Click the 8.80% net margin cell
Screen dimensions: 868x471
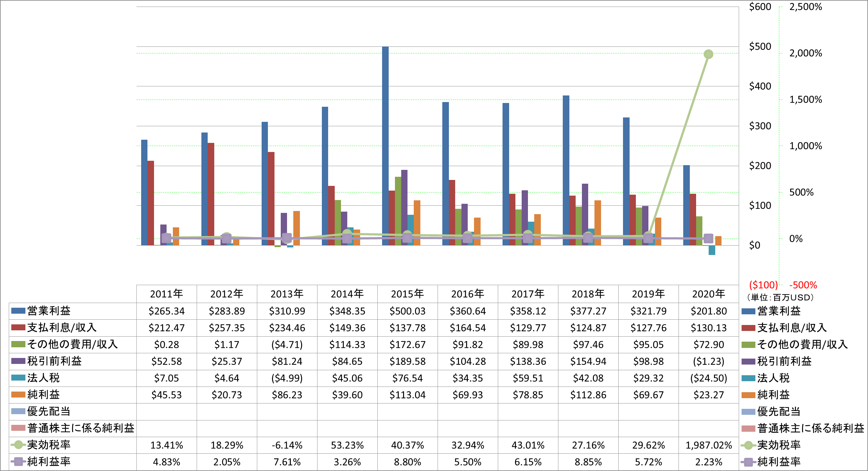pyautogui.click(x=407, y=462)
